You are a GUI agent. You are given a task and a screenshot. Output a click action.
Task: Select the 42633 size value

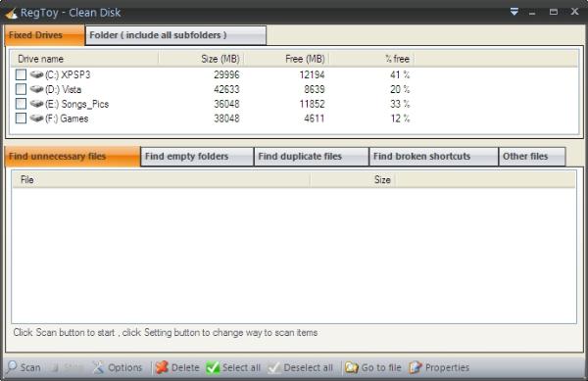coord(226,89)
